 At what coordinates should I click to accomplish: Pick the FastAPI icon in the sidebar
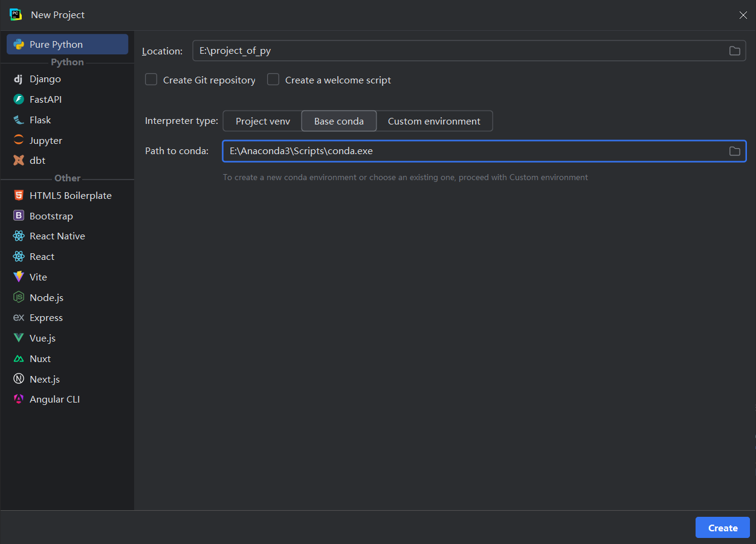19,99
